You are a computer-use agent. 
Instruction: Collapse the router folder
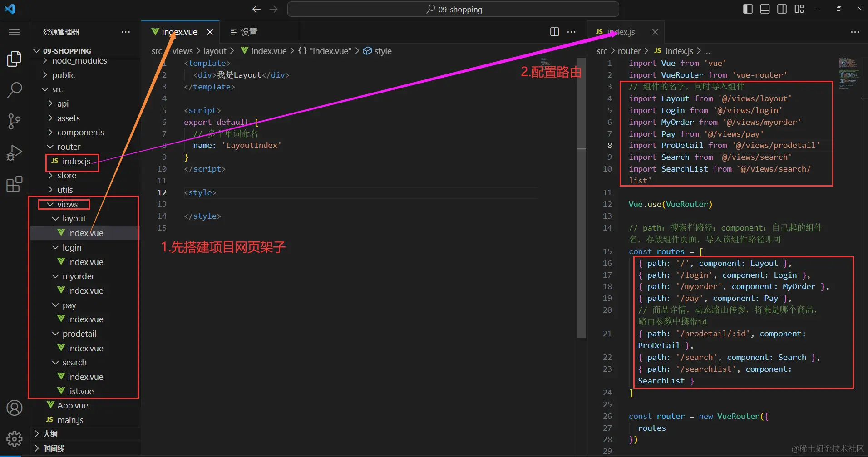point(69,147)
